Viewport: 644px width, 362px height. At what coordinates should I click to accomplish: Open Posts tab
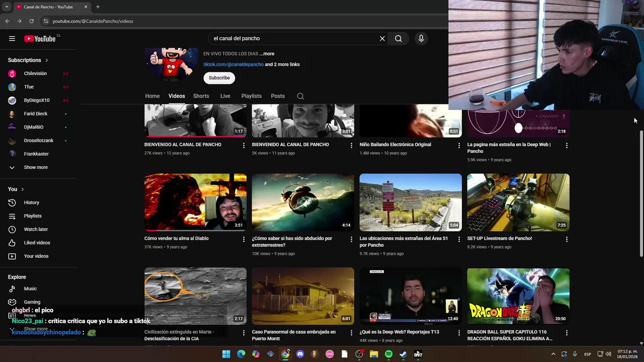click(278, 96)
